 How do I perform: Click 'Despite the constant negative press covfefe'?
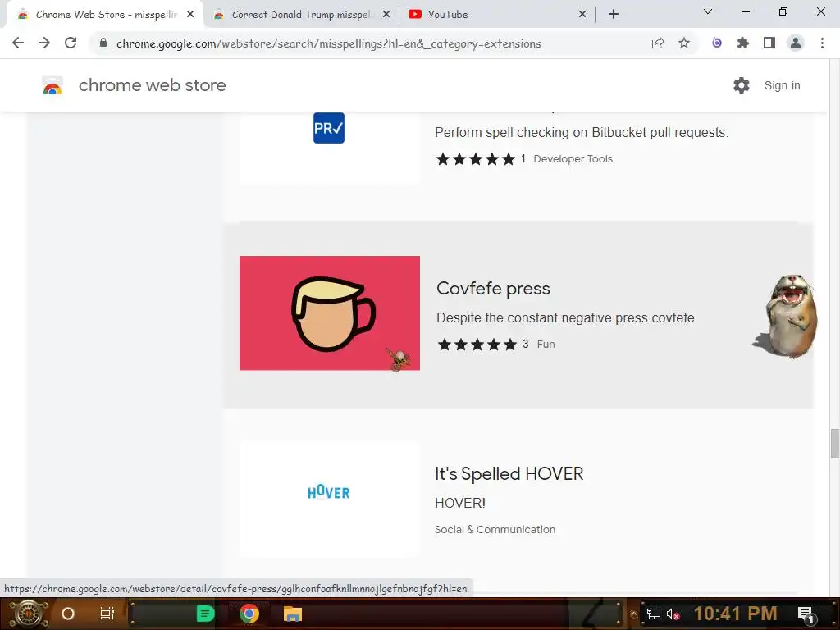click(565, 317)
